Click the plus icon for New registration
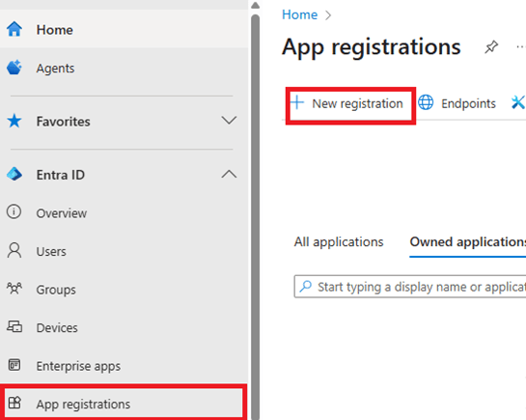Viewport: 526px width, 420px height. pyautogui.click(x=297, y=102)
